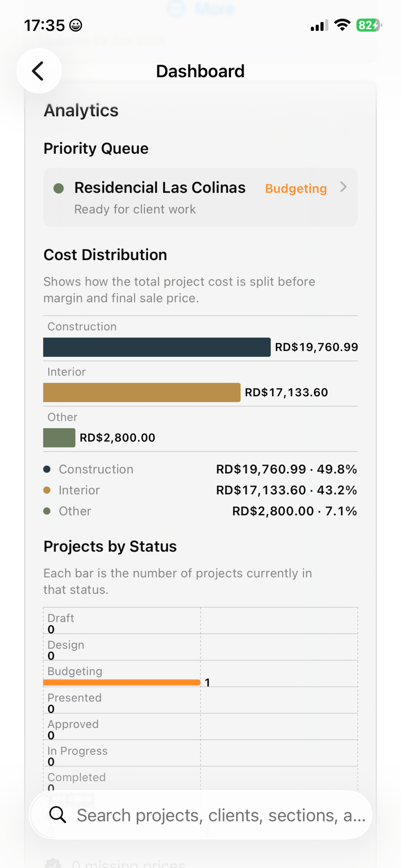Tap the "RD$2,800.00 · 7.1%" legend value
The height and width of the screenshot is (868, 401).
[295, 511]
